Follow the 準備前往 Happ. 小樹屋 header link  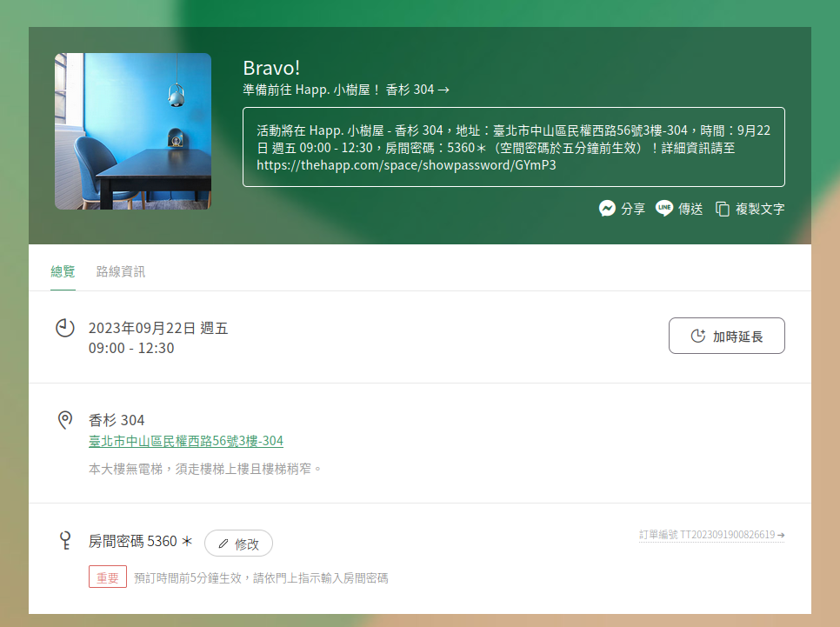(346, 90)
